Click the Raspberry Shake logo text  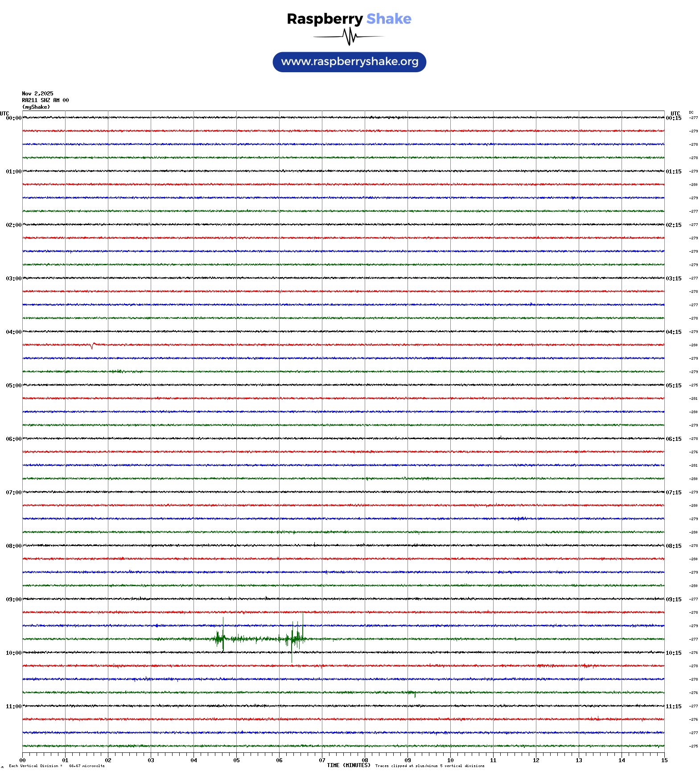point(349,19)
